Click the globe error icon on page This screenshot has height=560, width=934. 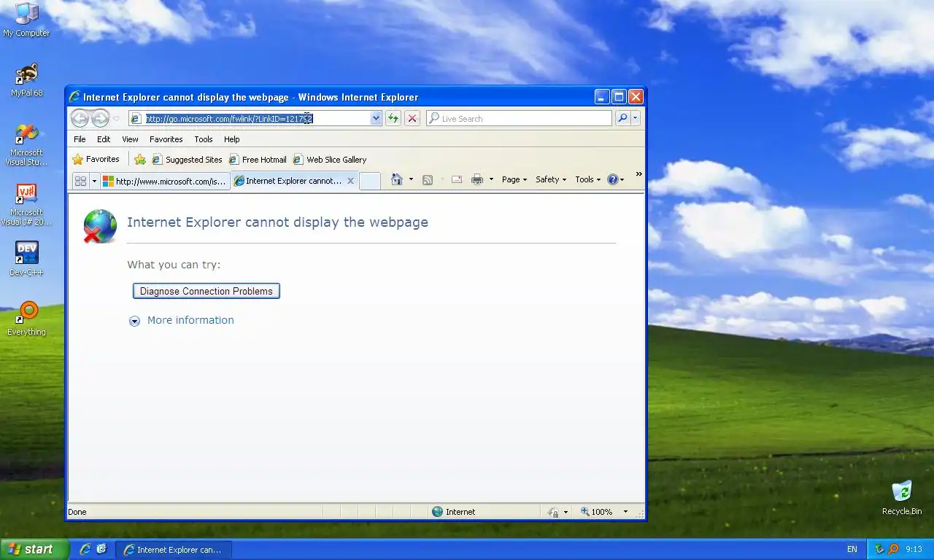(x=100, y=226)
